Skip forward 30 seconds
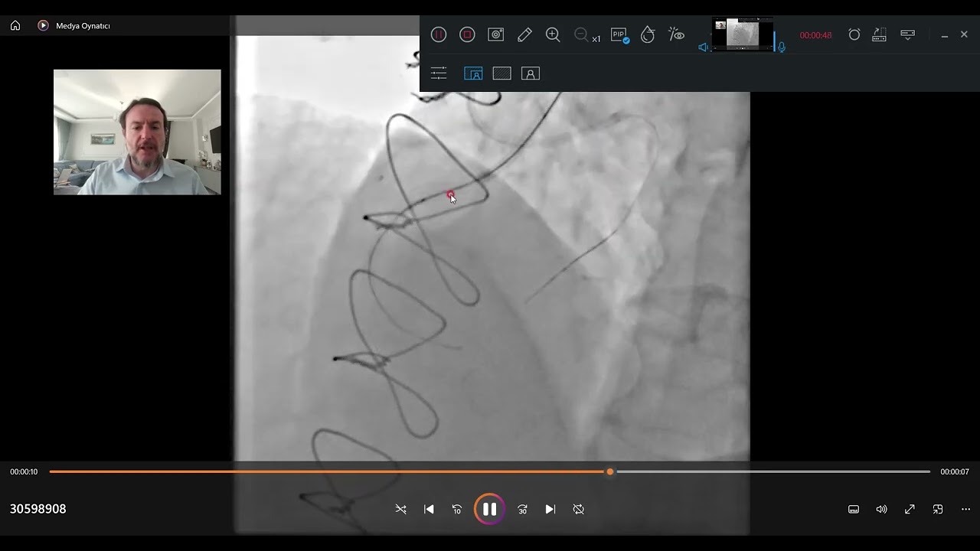Viewport: 980px width, 551px height. (x=522, y=509)
